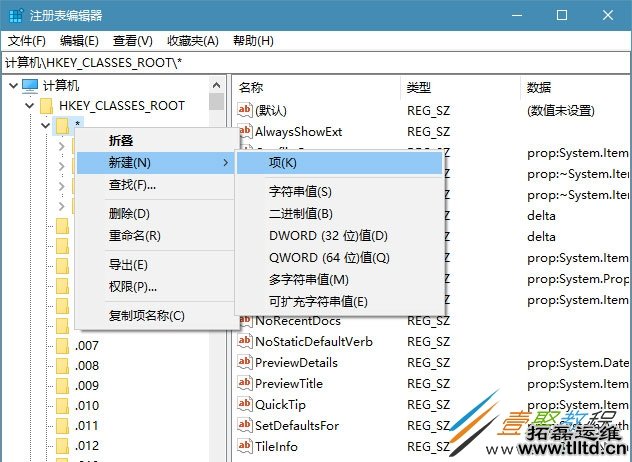Click the (数值未设置) data cell

coord(561,110)
